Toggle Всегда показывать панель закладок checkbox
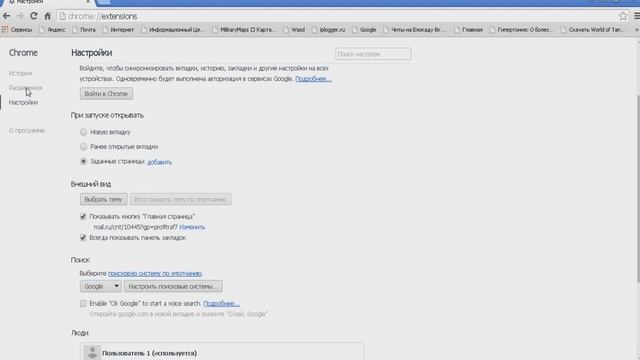Viewport: 640px width, 360px height. click(83, 238)
